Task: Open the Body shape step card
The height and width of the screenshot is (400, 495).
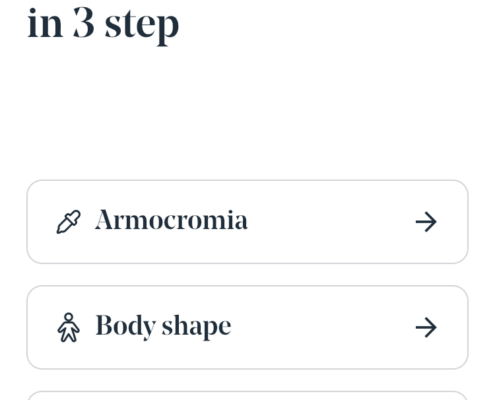Action: [x=247, y=327]
